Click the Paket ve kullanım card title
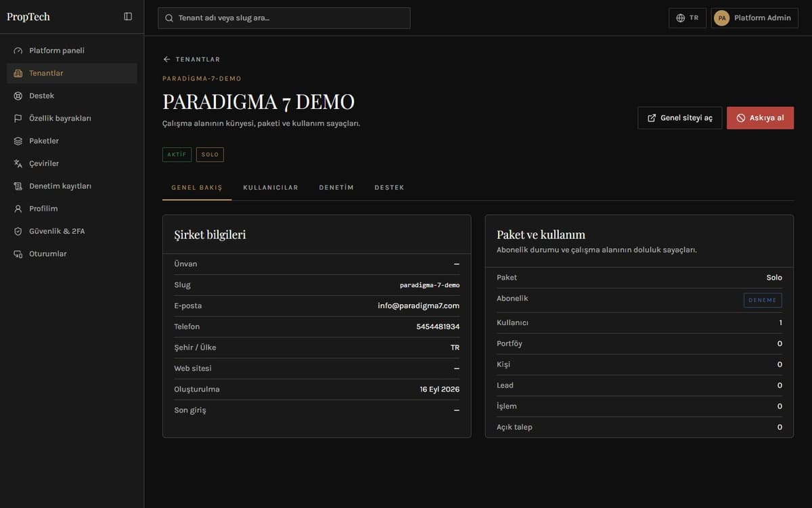Viewport: 812px width, 508px height. 541,234
